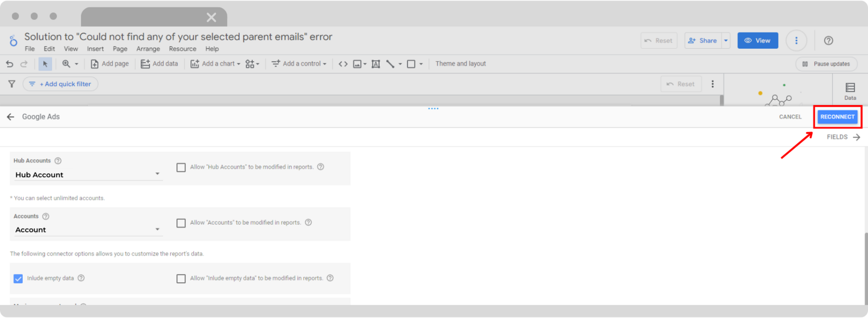The image size is (868, 318).
Task: Click the "Google Ads" connector title
Action: (x=41, y=116)
